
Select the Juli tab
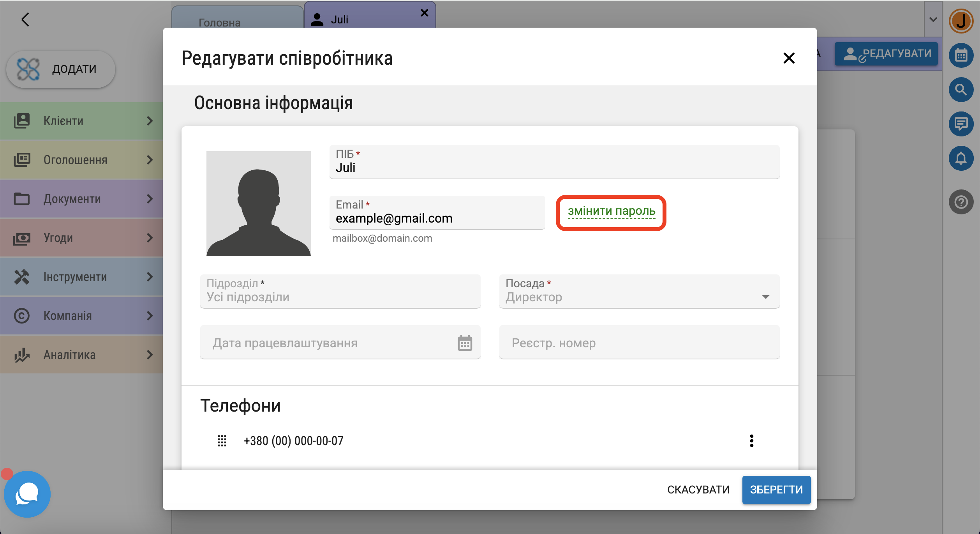pos(339,19)
